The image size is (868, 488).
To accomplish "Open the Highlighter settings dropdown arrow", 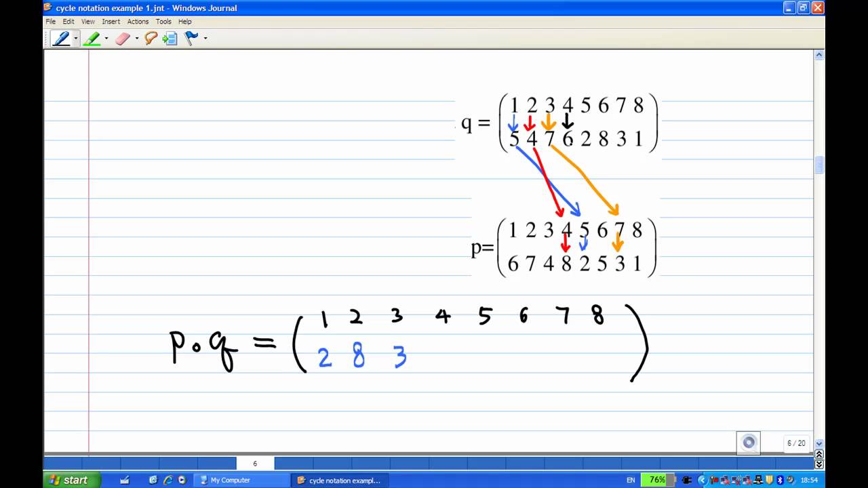I will pos(106,39).
